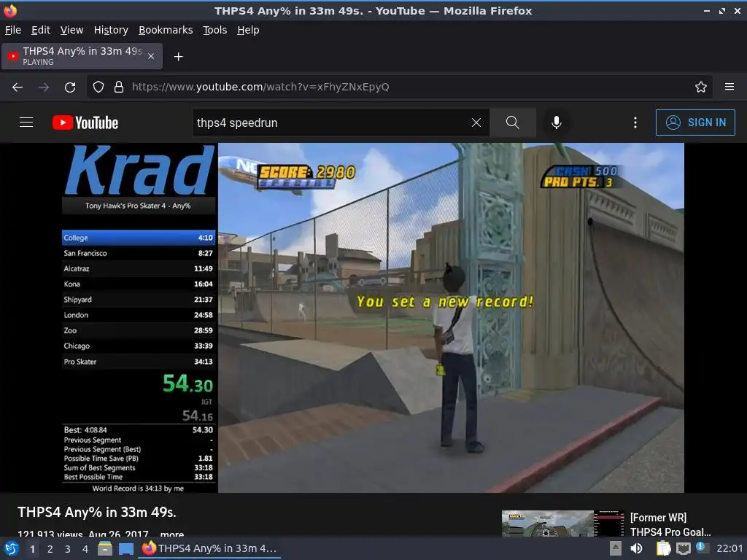The image size is (747, 560).
Task: Open the File menu
Action: (13, 30)
